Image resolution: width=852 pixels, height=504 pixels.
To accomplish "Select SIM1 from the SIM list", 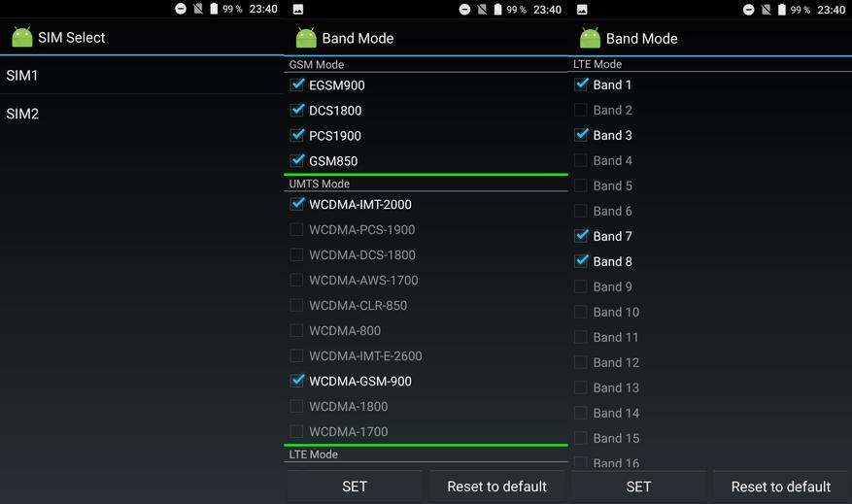I will click(x=22, y=75).
